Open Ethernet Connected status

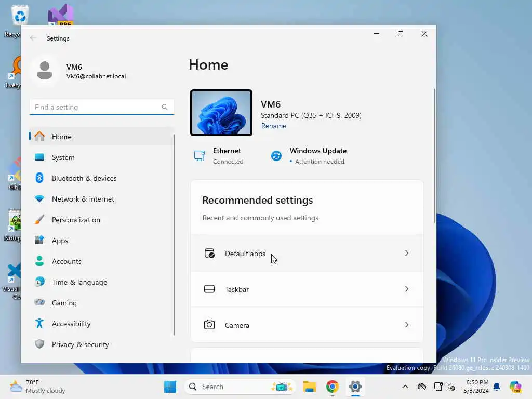(219, 156)
